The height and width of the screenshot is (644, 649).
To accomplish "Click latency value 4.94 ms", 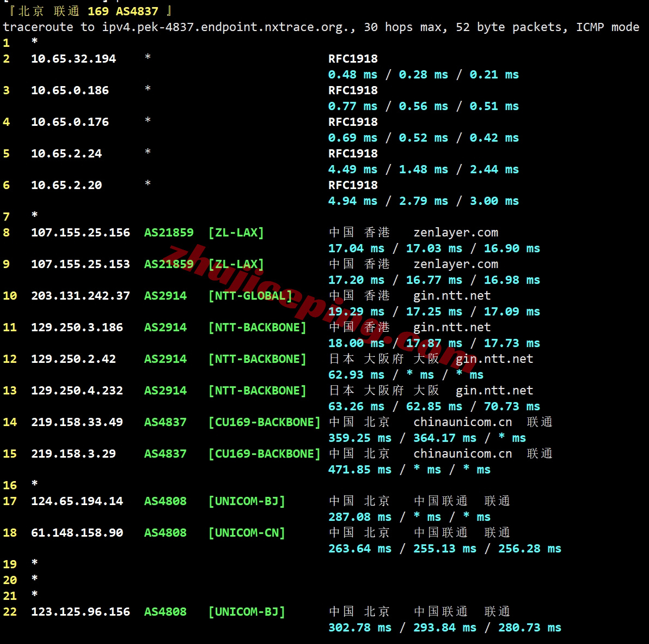I will click(353, 201).
